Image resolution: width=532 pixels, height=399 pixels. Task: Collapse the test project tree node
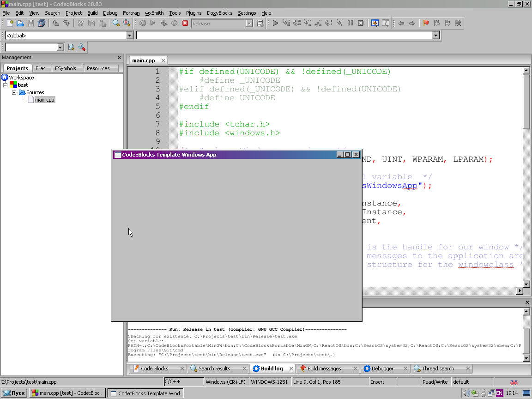pyautogui.click(x=6, y=85)
